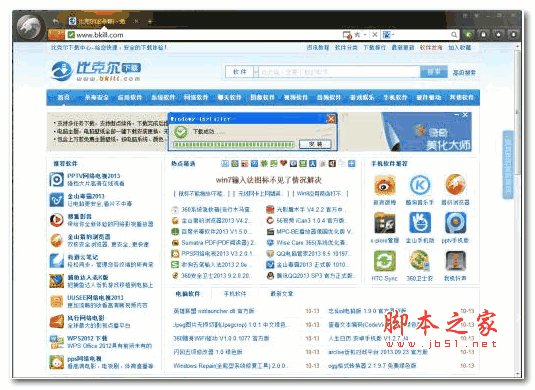The height and width of the screenshot is (390, 535).
Task: Switch to the 最新文章 list tab
Action: click(x=282, y=294)
